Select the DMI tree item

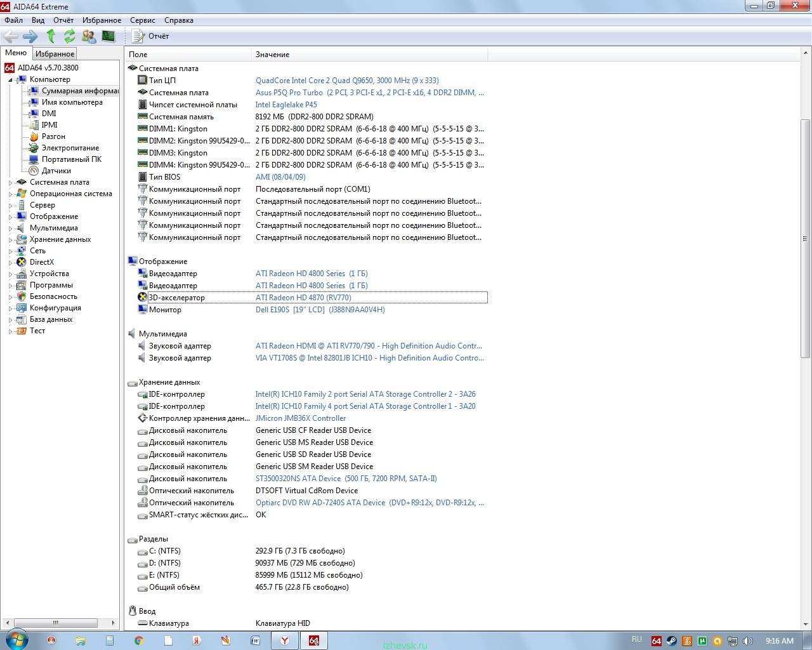(49, 114)
